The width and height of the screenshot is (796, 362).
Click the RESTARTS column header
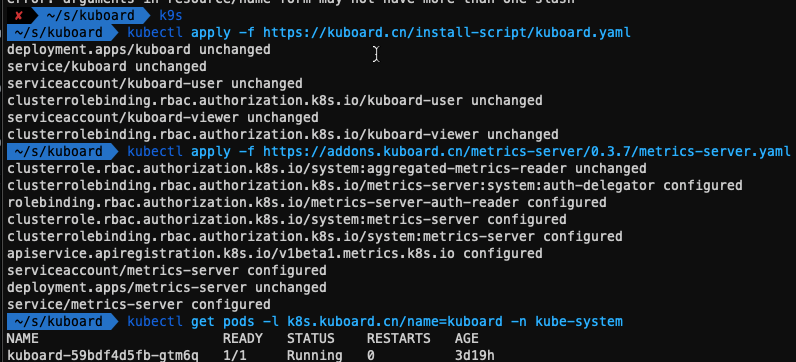click(399, 339)
